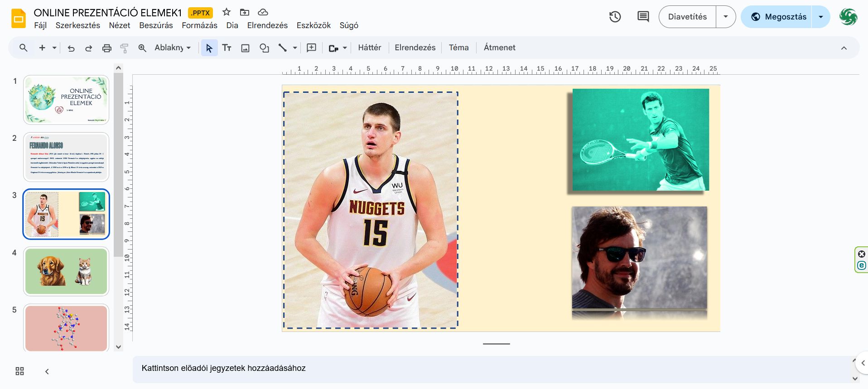Click the extension's circled e icon

[x=862, y=266]
